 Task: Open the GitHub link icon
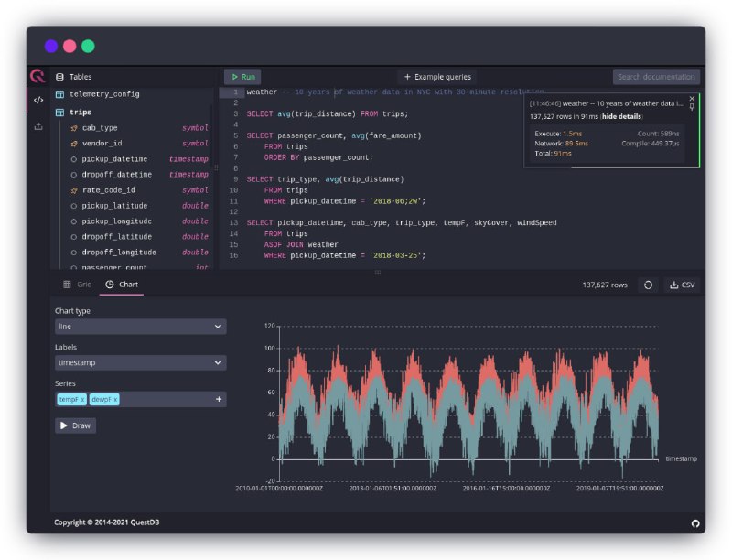tap(695, 523)
